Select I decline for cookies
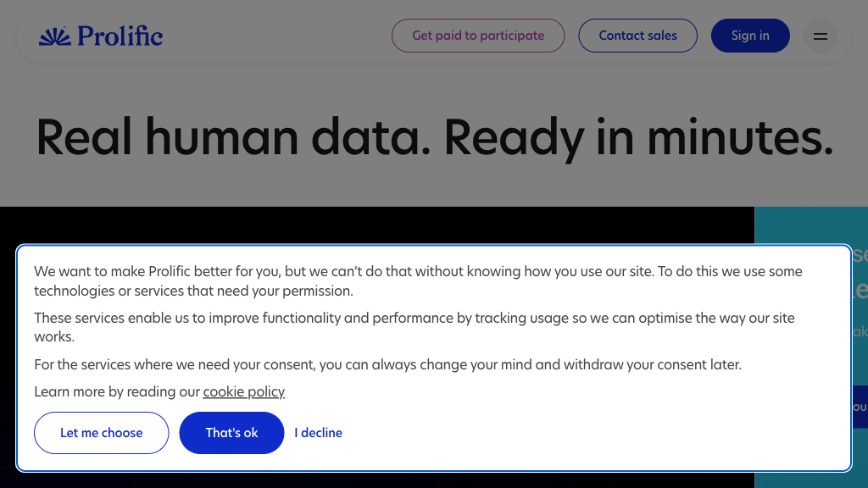The image size is (868, 488). [318, 433]
